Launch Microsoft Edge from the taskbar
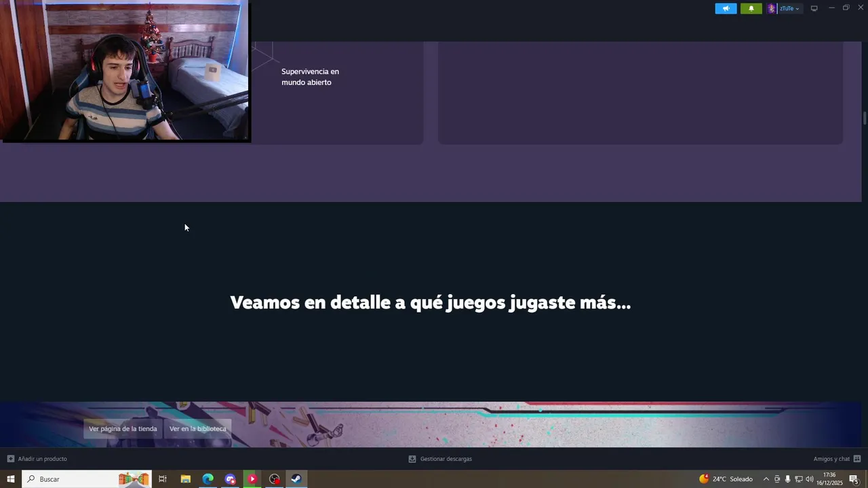Screen dimensions: 868x488 point(208,479)
